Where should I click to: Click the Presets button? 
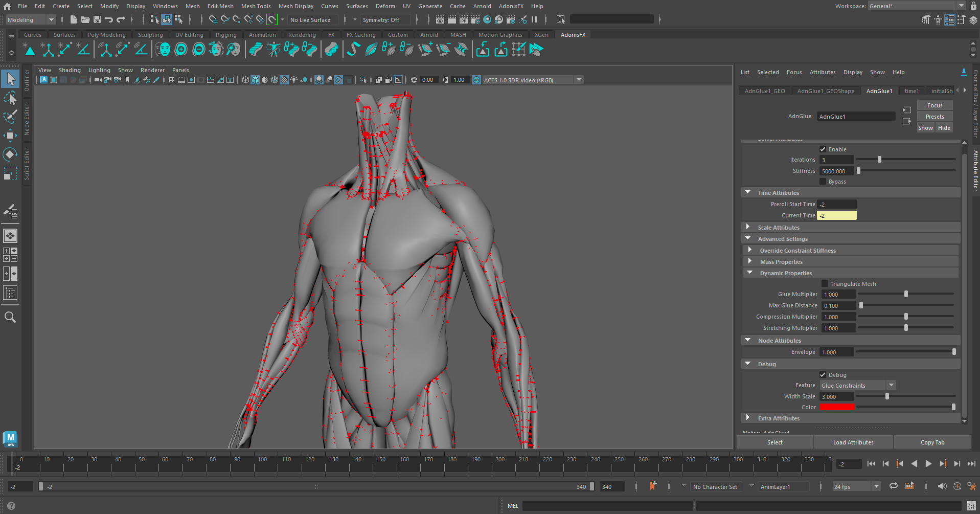point(935,117)
